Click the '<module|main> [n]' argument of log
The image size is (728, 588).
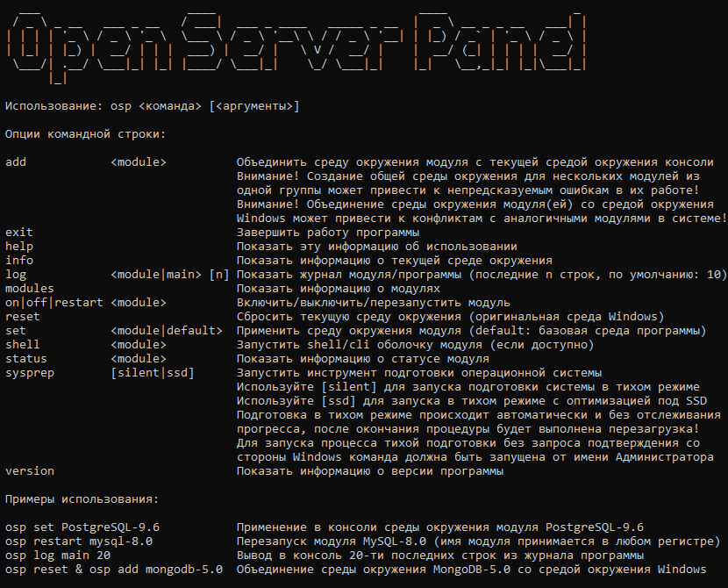pos(169,275)
